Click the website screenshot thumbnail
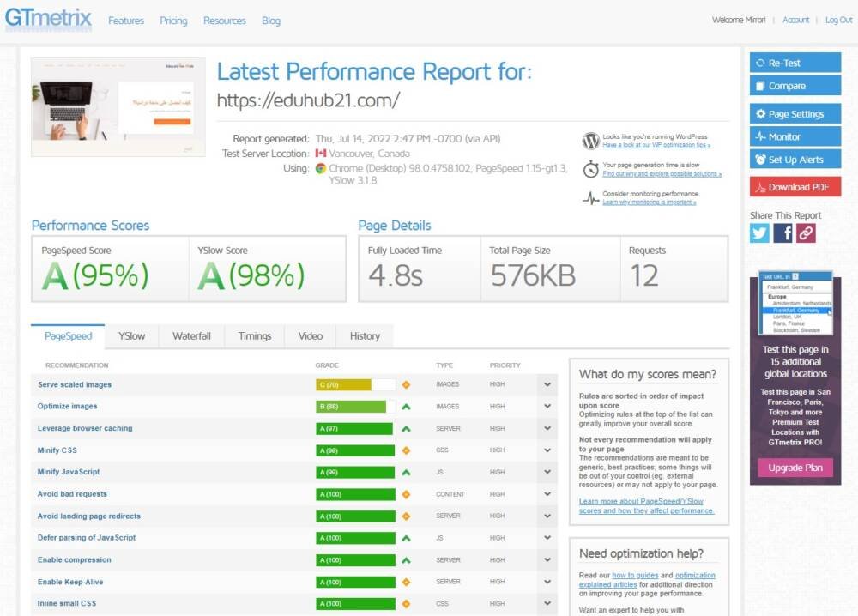The image size is (858, 616). [x=118, y=107]
